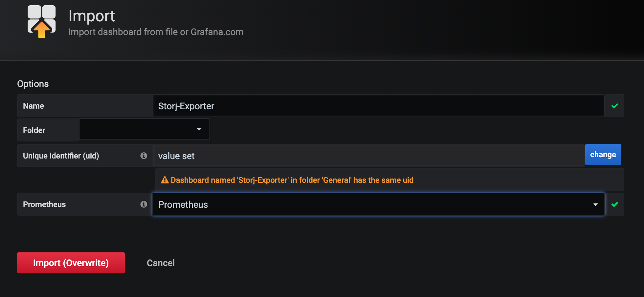Click the uid field showing value set

click(368, 156)
